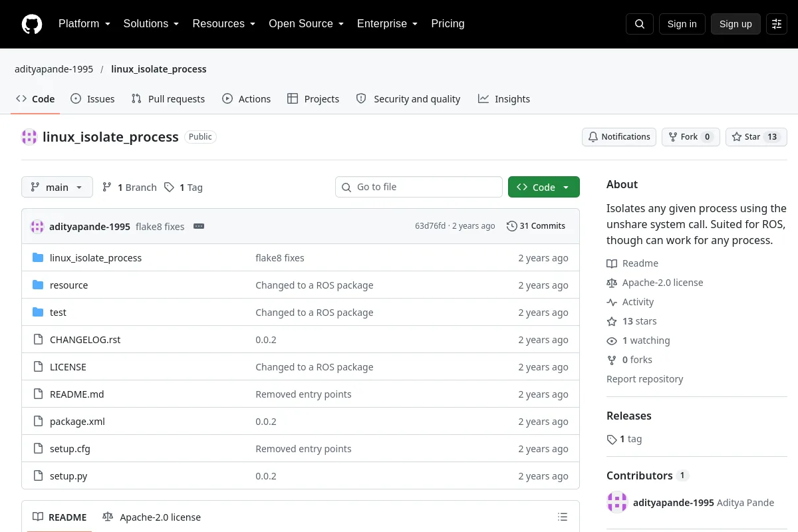
Task: Open commit details ellipsis next to flake8 fixes
Action: (199, 226)
